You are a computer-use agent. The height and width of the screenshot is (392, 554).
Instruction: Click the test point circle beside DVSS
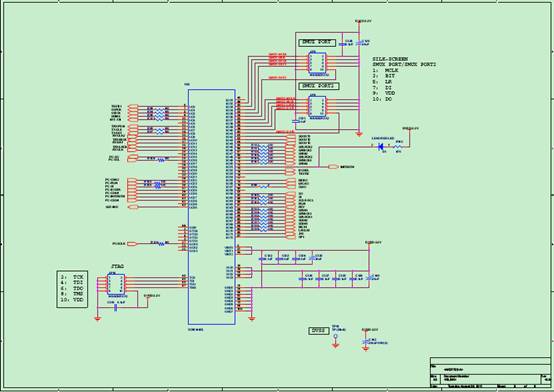335,336
